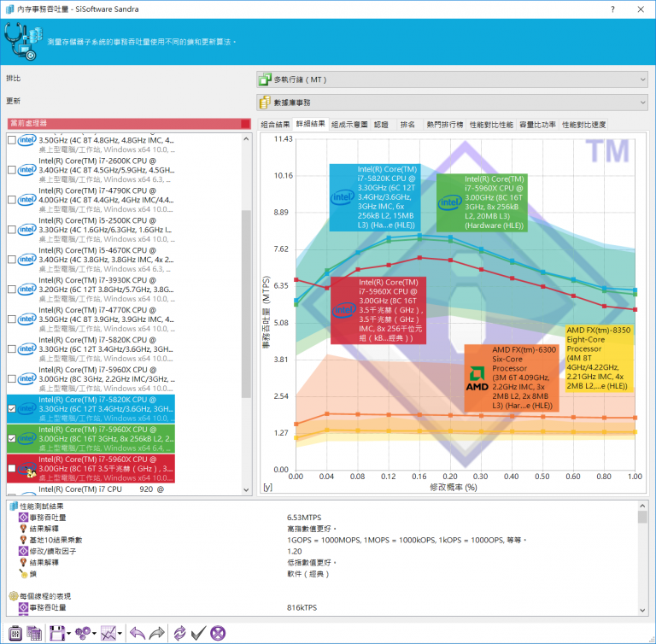The height and width of the screenshot is (644, 656).
Task: Switch to the 詳細結果 tab
Action: [310, 124]
